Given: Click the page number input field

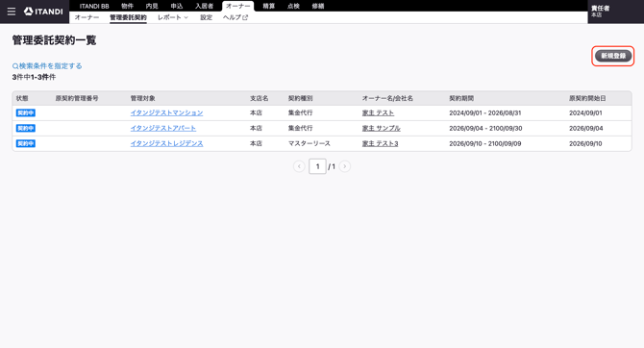Looking at the screenshot, I should point(317,166).
